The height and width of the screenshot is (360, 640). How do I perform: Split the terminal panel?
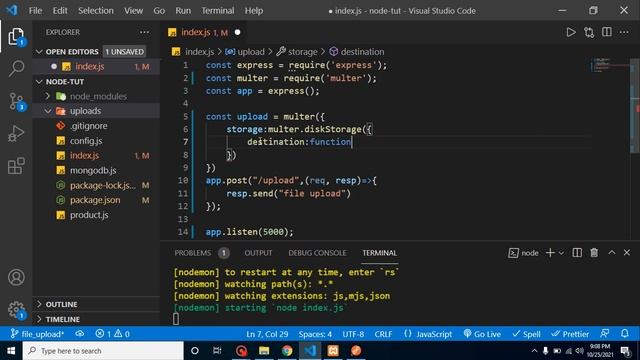click(577, 253)
